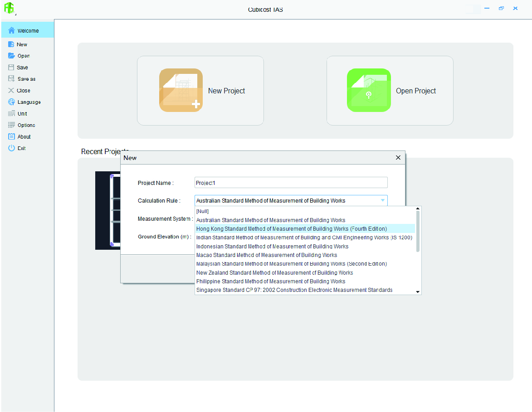The width and height of the screenshot is (532, 412).
Task: Click the Exit power icon
Action: click(x=11, y=148)
